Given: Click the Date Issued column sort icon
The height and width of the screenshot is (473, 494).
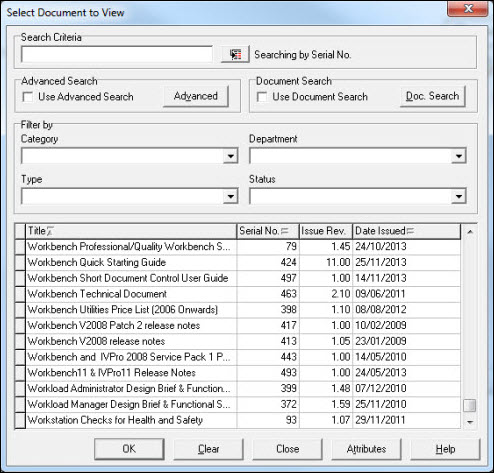Looking at the screenshot, I should pos(410,231).
